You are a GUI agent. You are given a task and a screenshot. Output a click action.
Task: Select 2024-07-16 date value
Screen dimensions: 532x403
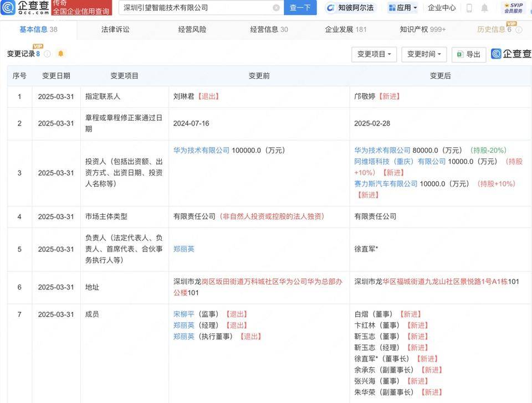pyautogui.click(x=191, y=123)
